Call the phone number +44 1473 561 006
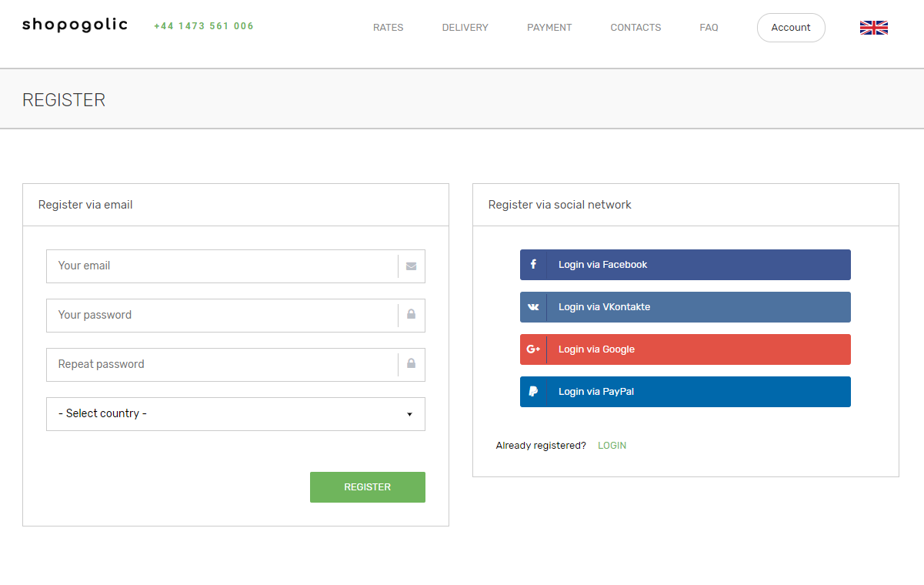924x585 pixels. point(203,25)
